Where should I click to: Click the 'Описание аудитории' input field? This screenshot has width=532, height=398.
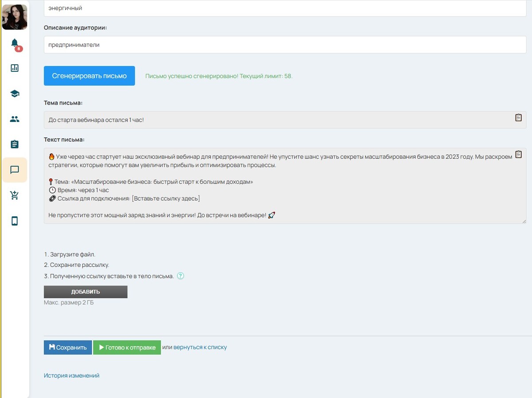tap(285, 45)
